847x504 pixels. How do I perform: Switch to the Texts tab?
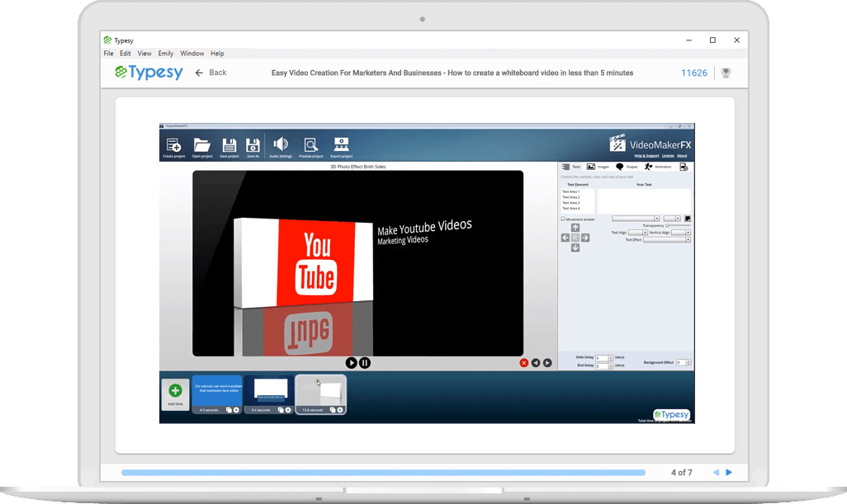coord(571,167)
